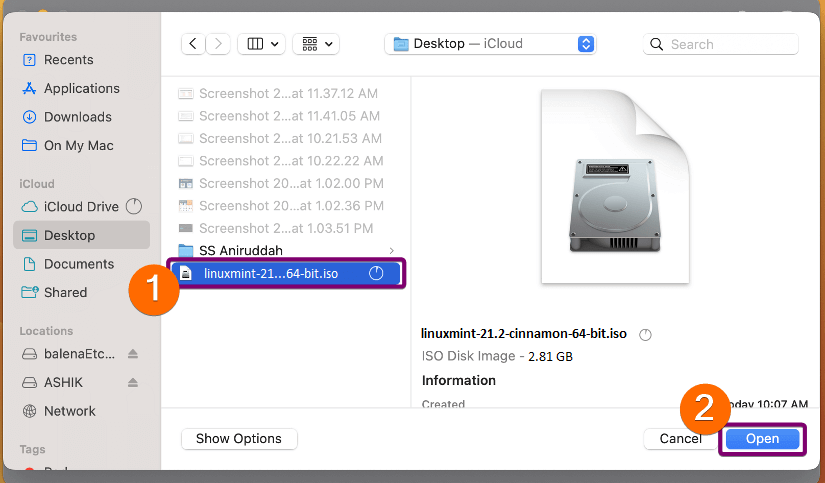This screenshot has height=483, width=825.
Task: Click the Downloads arrow icon
Action: click(29, 117)
